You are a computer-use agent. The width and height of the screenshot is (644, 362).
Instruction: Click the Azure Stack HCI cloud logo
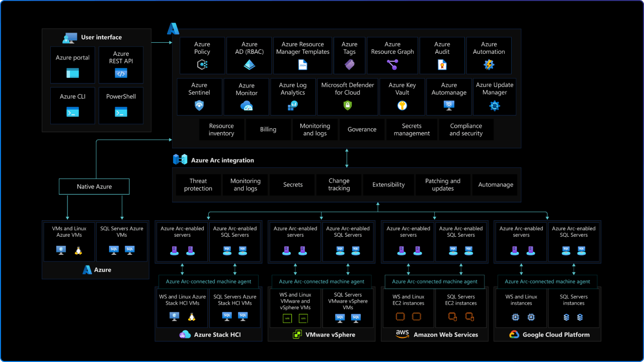tap(185, 334)
